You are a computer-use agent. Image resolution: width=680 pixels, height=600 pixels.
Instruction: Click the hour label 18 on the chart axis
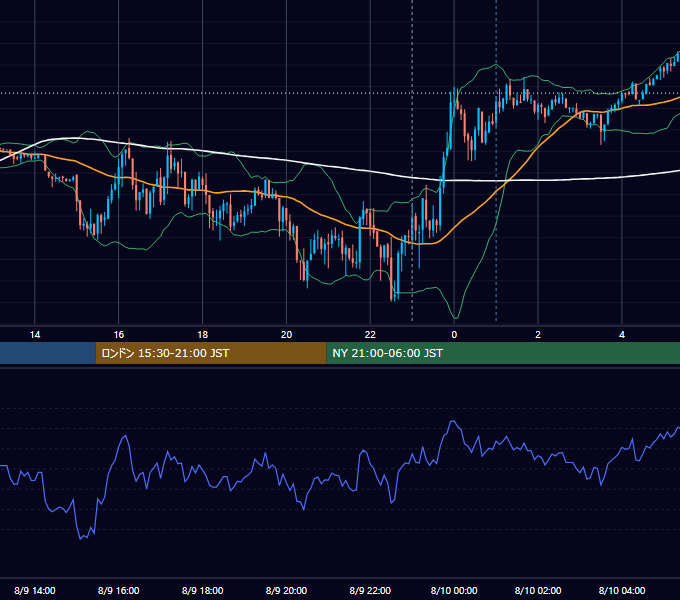point(203,335)
